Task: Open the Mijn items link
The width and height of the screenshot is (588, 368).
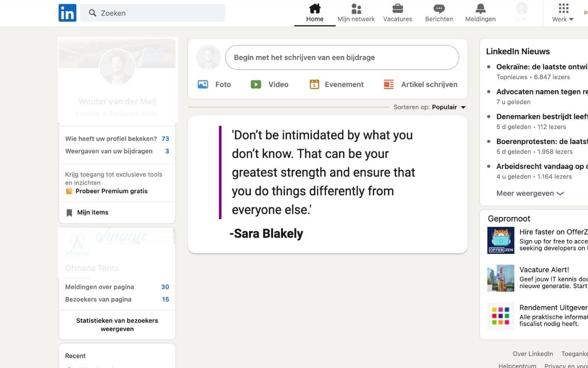Action: coord(93,213)
